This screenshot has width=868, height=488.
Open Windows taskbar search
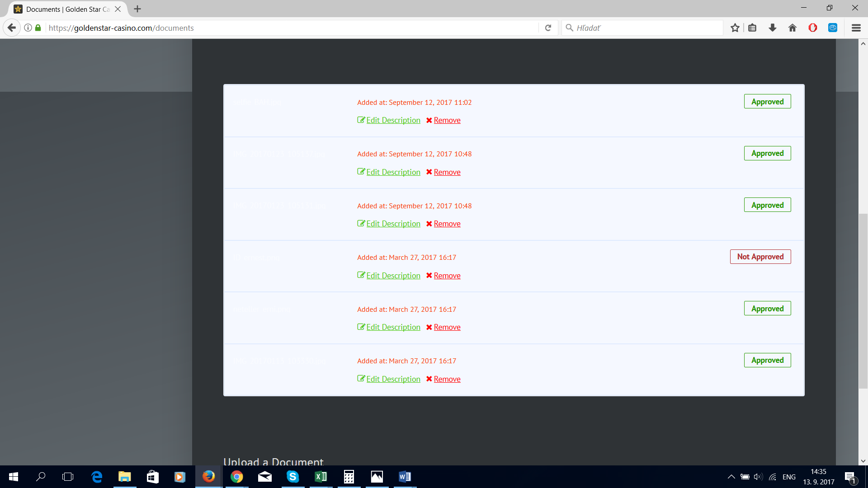[x=41, y=477]
